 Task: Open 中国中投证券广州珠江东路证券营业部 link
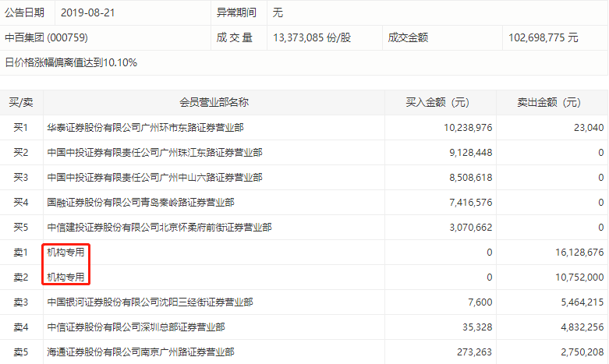(x=154, y=152)
